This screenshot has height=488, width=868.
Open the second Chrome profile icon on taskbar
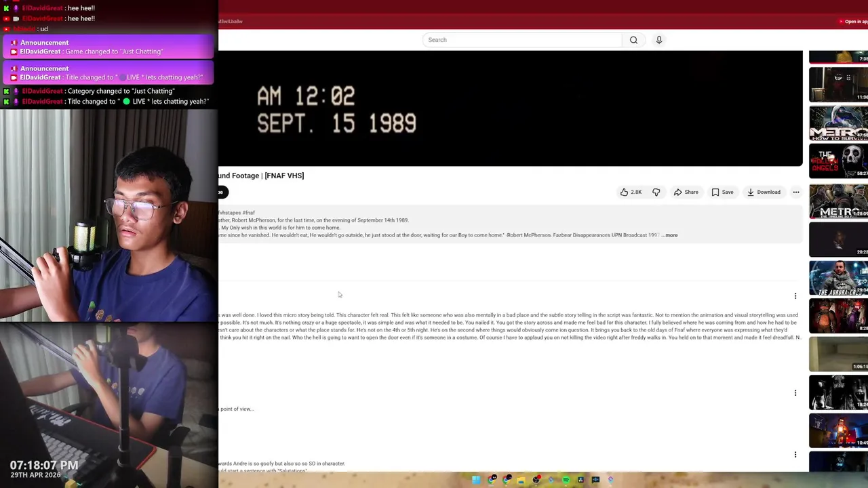(x=507, y=481)
